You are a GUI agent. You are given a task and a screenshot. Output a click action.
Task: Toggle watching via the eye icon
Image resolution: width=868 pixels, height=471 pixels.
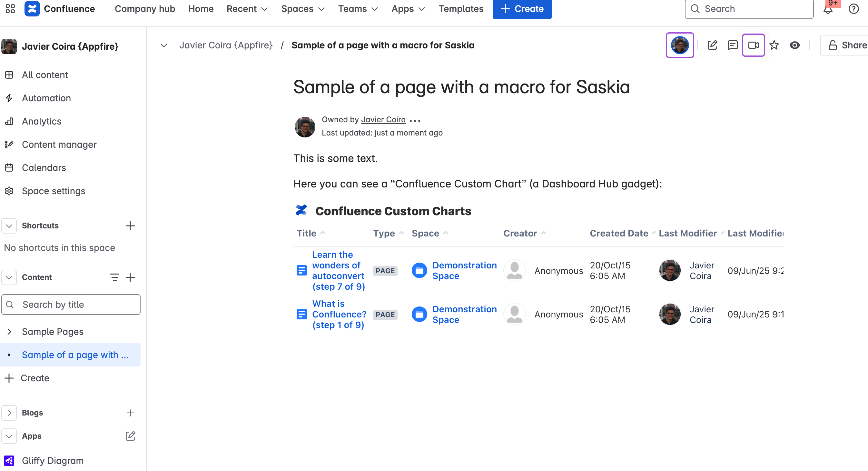click(x=794, y=45)
